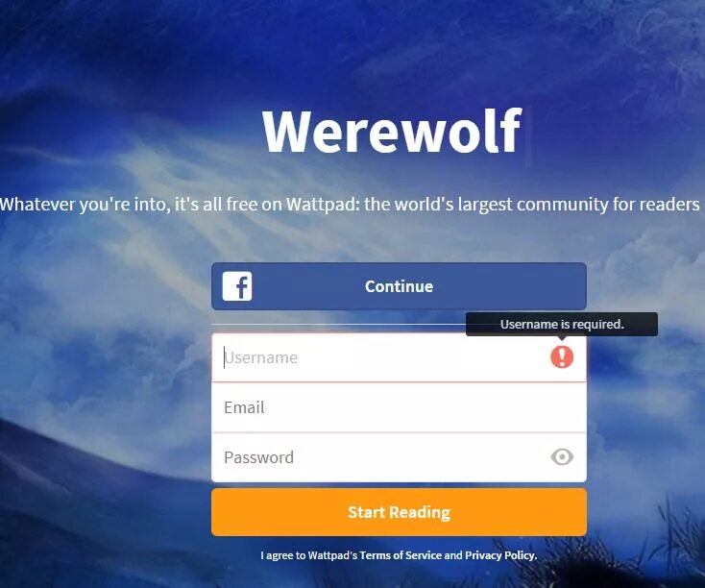Image resolution: width=705 pixels, height=588 pixels.
Task: Click the orange Start Reading button
Action: [x=399, y=512]
